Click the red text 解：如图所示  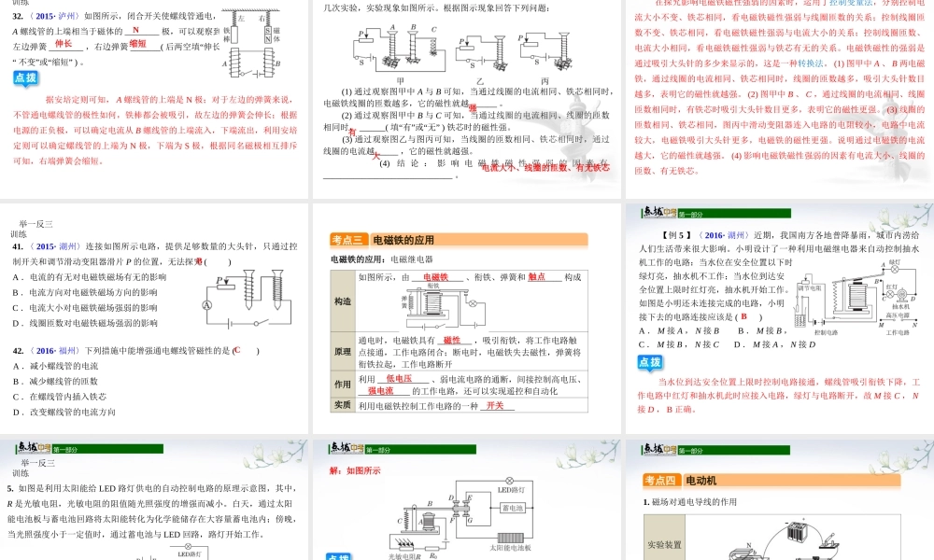click(x=355, y=470)
